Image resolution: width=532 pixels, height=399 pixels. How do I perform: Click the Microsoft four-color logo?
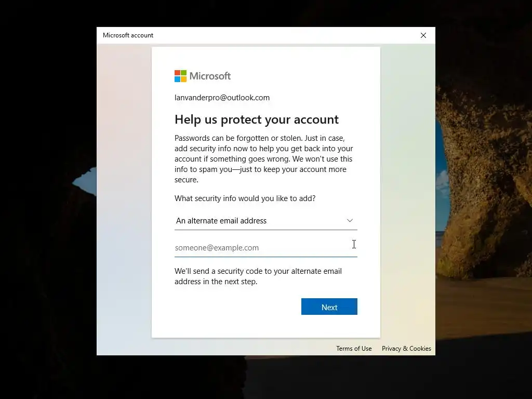pyautogui.click(x=180, y=76)
